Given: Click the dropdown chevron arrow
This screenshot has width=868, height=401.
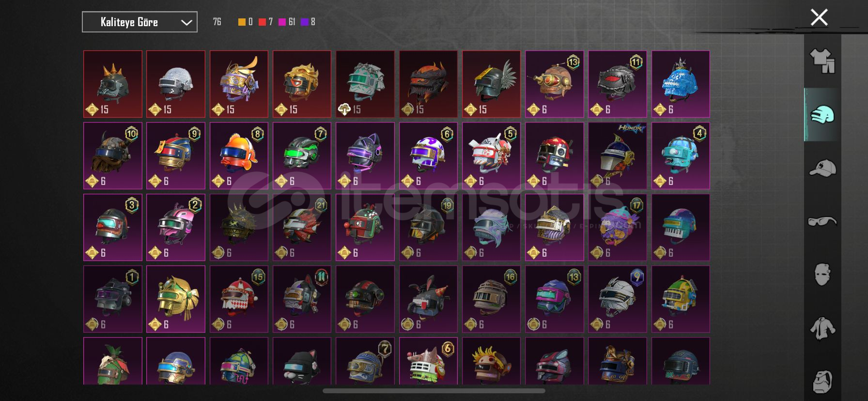Looking at the screenshot, I should (x=186, y=22).
